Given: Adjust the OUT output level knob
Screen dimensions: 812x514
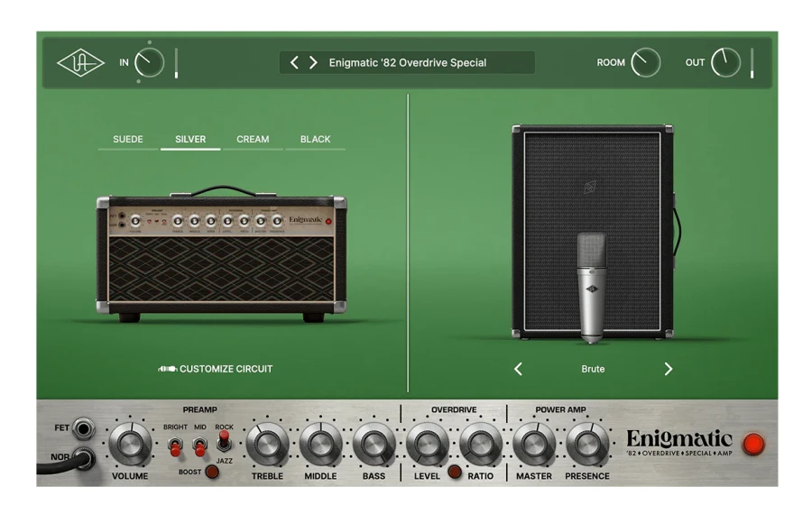Looking at the screenshot, I should [725, 62].
